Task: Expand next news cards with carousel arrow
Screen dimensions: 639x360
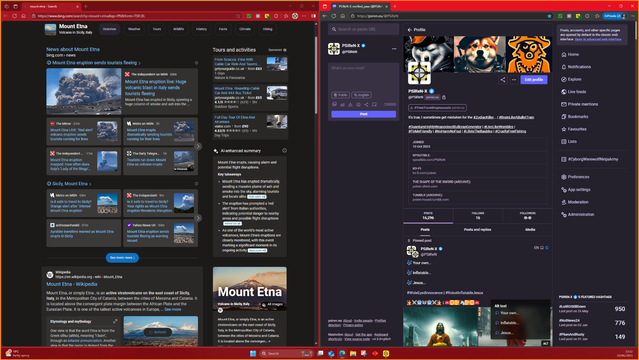Action: [198, 146]
